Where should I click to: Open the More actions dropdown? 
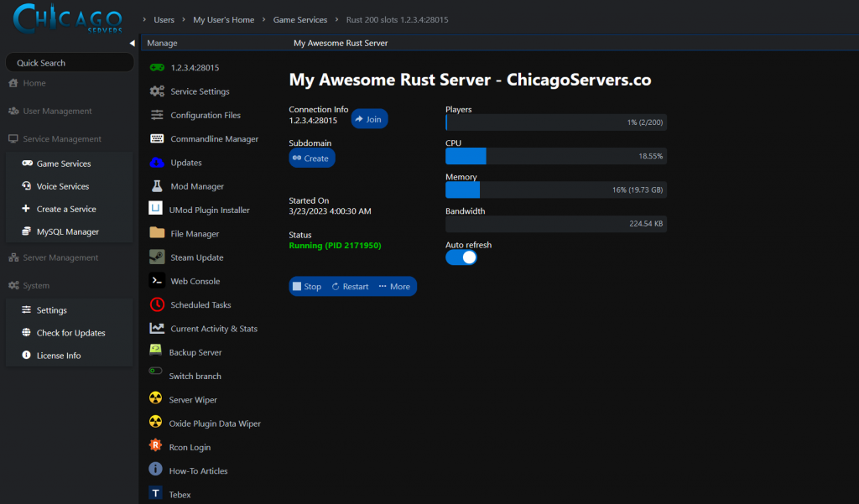click(x=394, y=287)
